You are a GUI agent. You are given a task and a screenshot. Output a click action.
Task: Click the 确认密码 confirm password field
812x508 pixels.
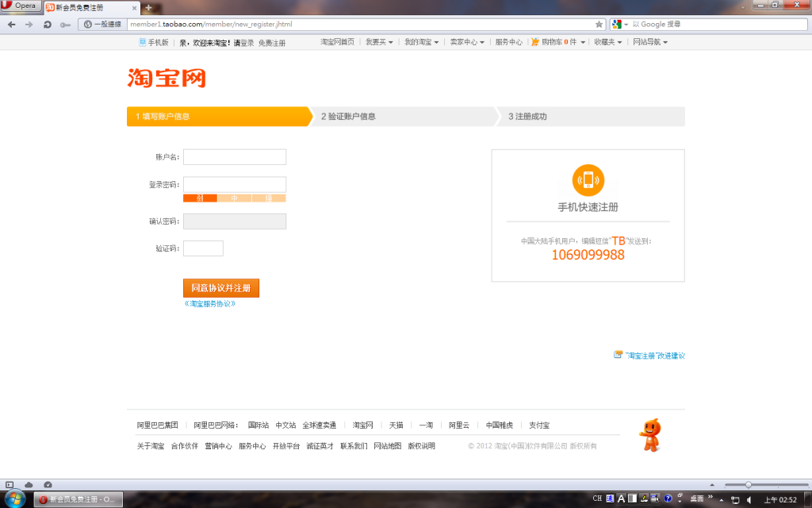[235, 221]
